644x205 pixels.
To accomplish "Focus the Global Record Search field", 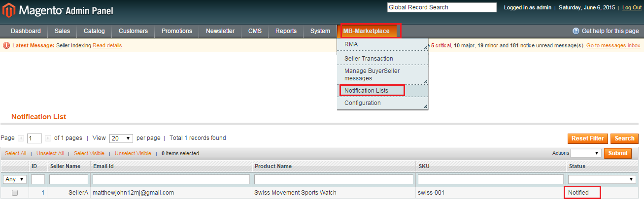I will coord(442,7).
